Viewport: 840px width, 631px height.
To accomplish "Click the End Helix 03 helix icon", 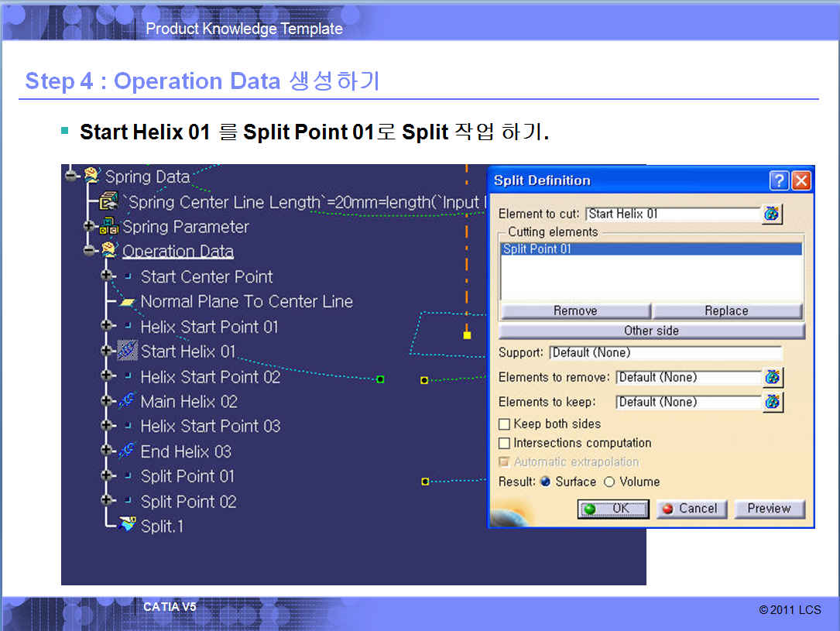I will 127,451.
